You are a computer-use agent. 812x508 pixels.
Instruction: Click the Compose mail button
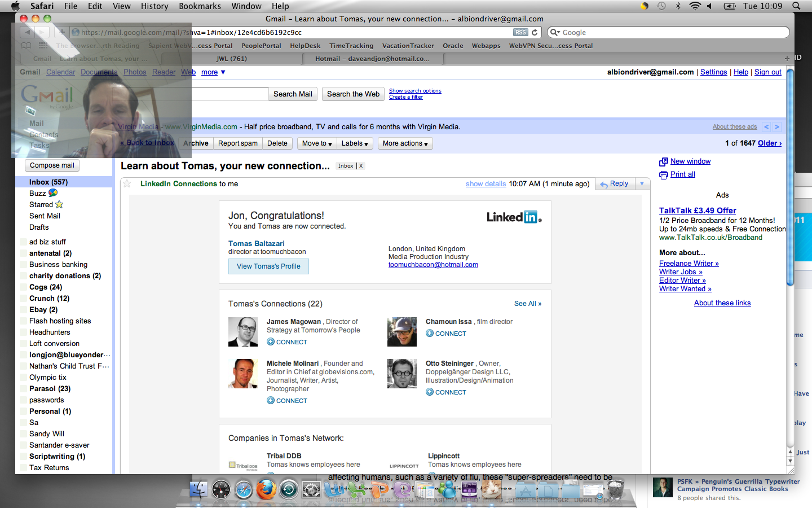52,165
